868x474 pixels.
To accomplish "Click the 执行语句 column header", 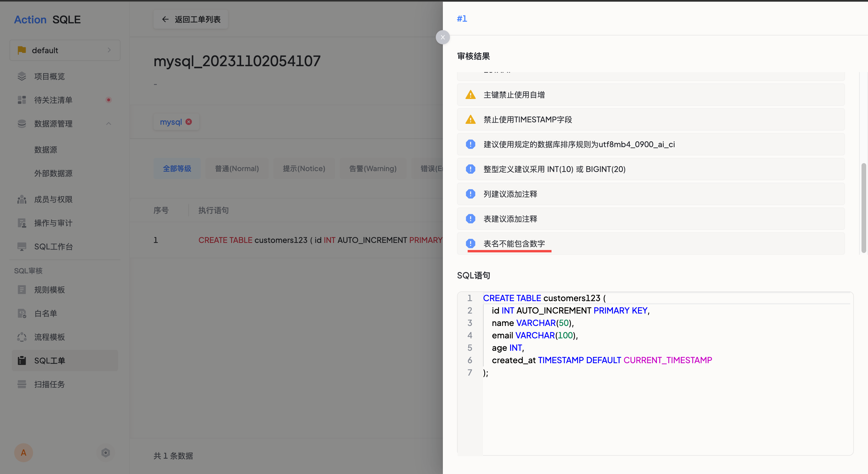I will (x=213, y=210).
